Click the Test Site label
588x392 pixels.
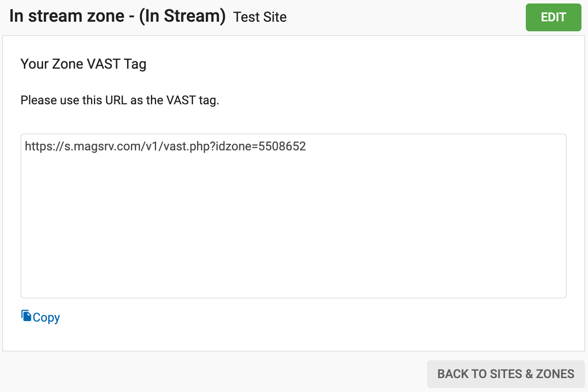coord(260,17)
